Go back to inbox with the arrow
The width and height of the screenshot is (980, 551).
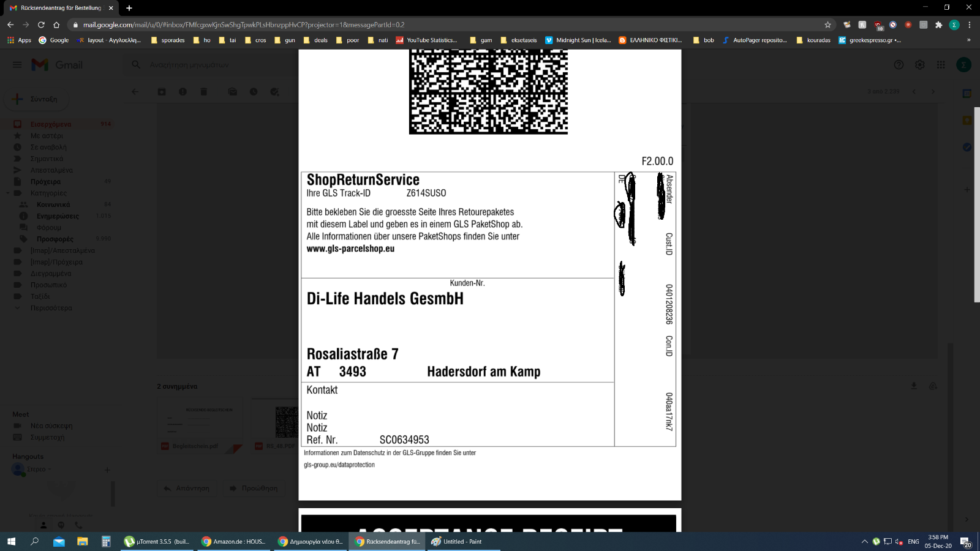pyautogui.click(x=135, y=91)
